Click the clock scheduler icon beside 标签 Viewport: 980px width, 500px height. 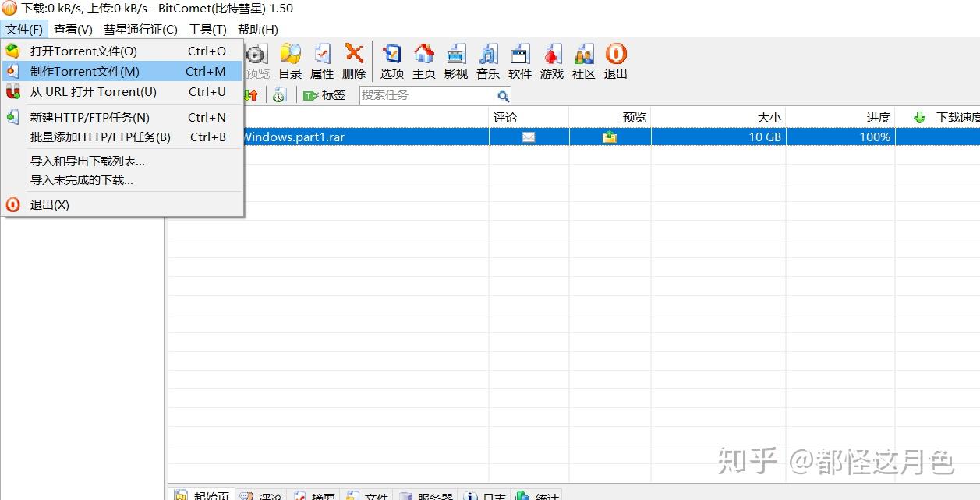click(279, 95)
